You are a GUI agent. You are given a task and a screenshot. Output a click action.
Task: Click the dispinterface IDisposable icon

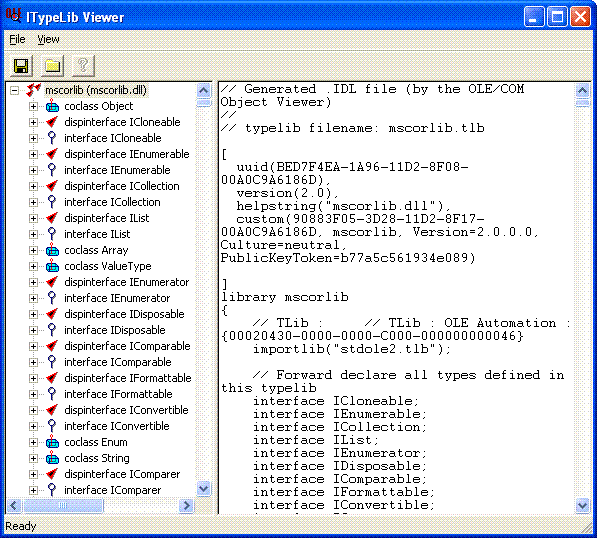[x=52, y=314]
